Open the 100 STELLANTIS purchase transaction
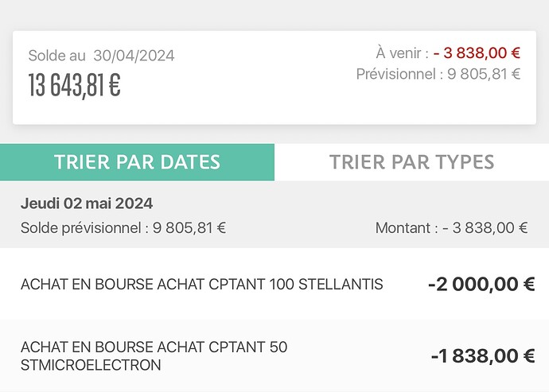Image resolution: width=549 pixels, height=392 pixels. (x=274, y=284)
